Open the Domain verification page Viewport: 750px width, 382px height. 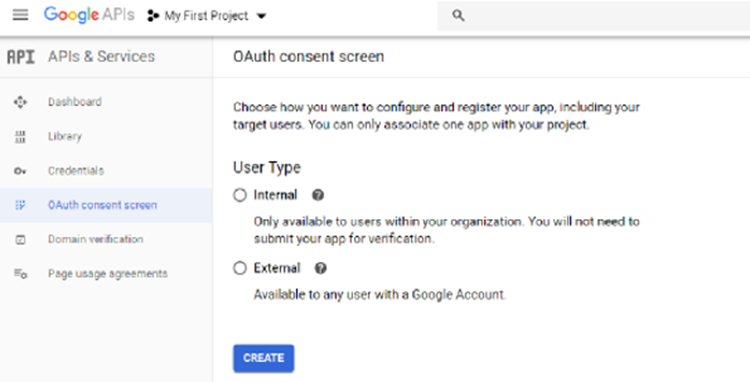coord(96,239)
